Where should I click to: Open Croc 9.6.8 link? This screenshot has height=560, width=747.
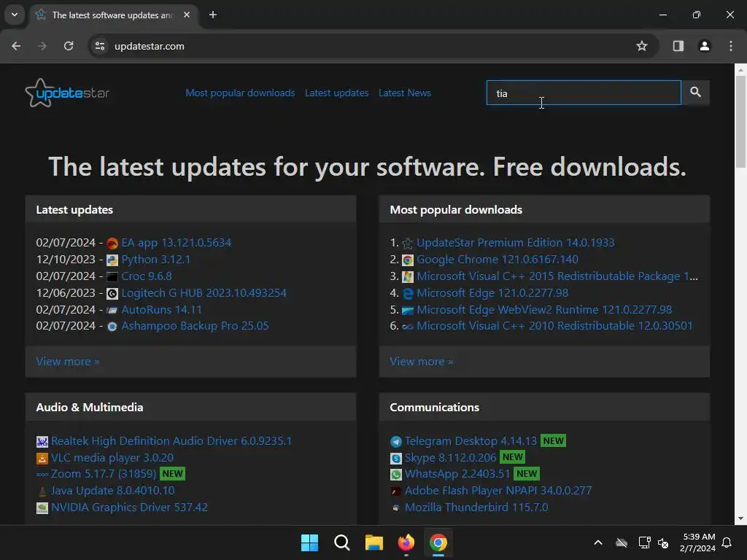147,276
